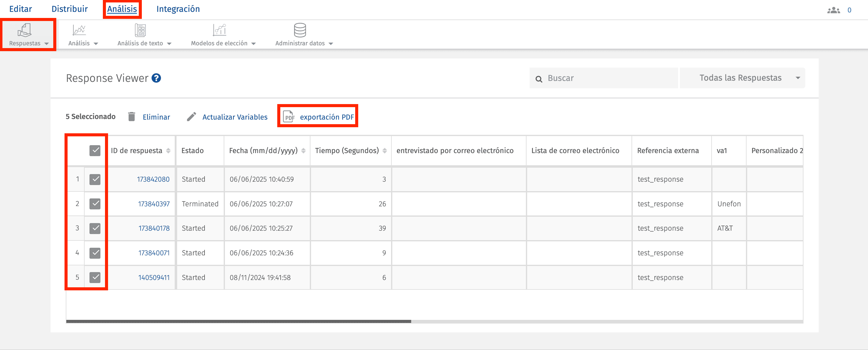Deselect the checkbox for response 140509411

[x=95, y=277]
